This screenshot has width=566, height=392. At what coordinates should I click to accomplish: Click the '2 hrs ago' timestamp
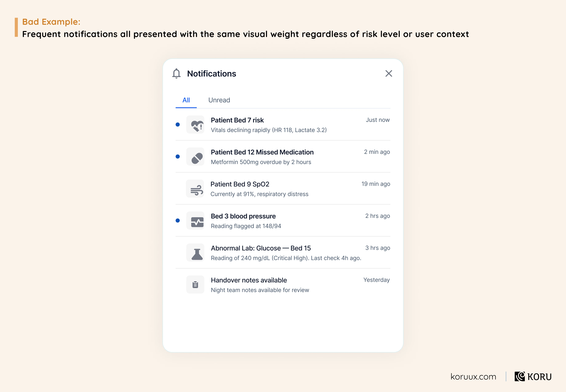[x=377, y=216]
